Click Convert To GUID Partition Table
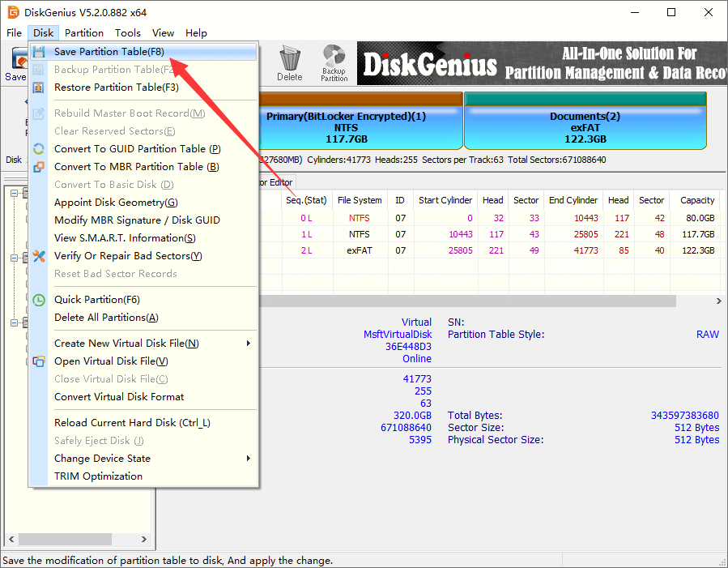 pos(137,148)
